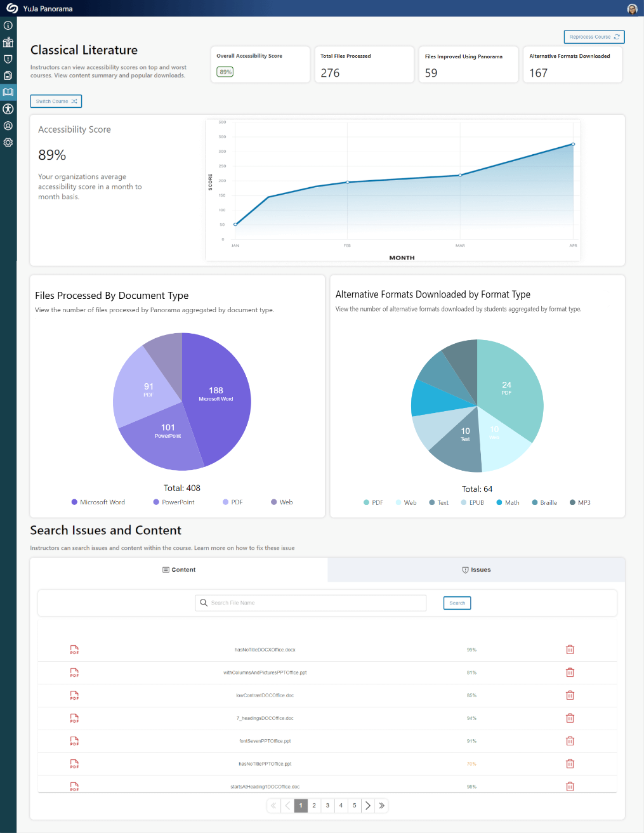Delete the hasNoTitleDOCXOffice.docx file via its trash icon
This screenshot has height=833, width=644.
point(570,650)
